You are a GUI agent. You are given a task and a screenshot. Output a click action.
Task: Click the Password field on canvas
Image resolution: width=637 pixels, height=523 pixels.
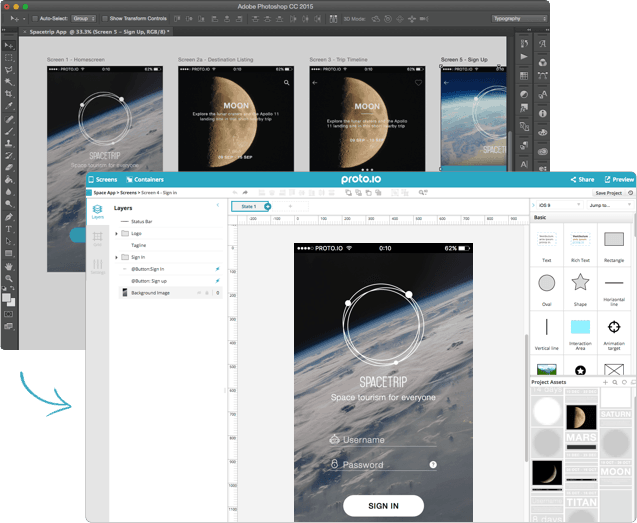[x=383, y=464]
